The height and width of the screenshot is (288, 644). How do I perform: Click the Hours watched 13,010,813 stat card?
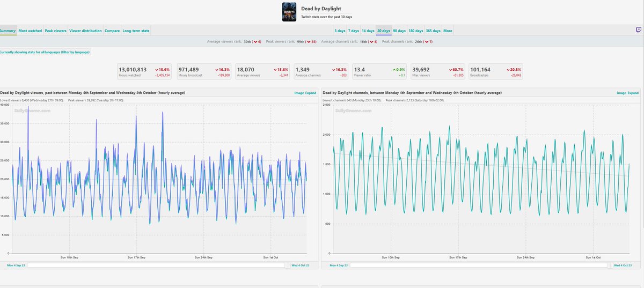(145, 72)
